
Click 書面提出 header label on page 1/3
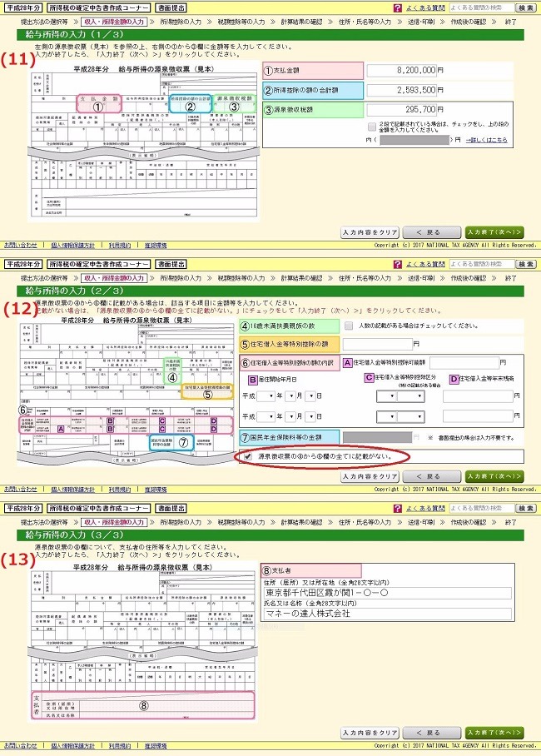pyautogui.click(x=171, y=8)
